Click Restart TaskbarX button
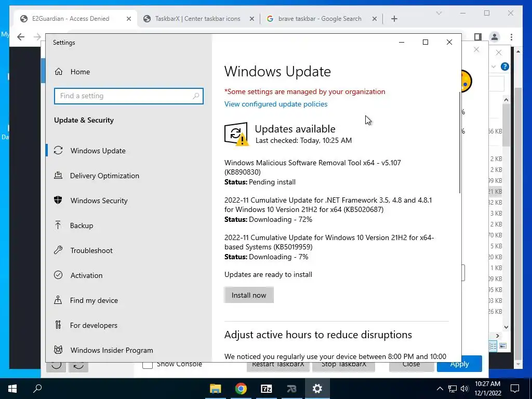The width and height of the screenshot is (532, 399). [278, 366]
